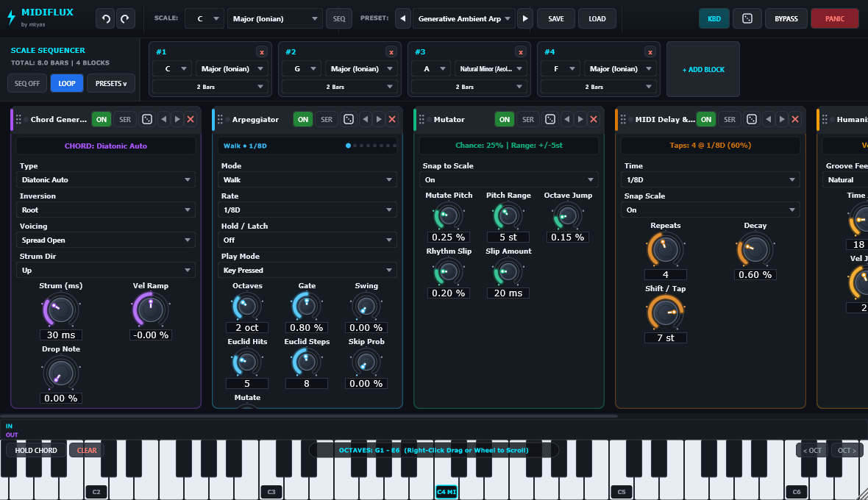The height and width of the screenshot is (500, 868).
Task: Click the HOLD CHORD button
Action: click(36, 450)
